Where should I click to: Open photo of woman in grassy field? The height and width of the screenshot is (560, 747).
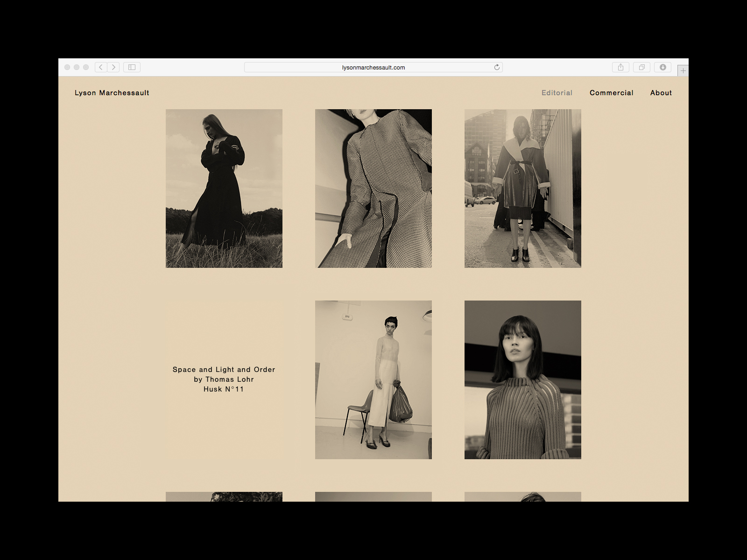(224, 189)
